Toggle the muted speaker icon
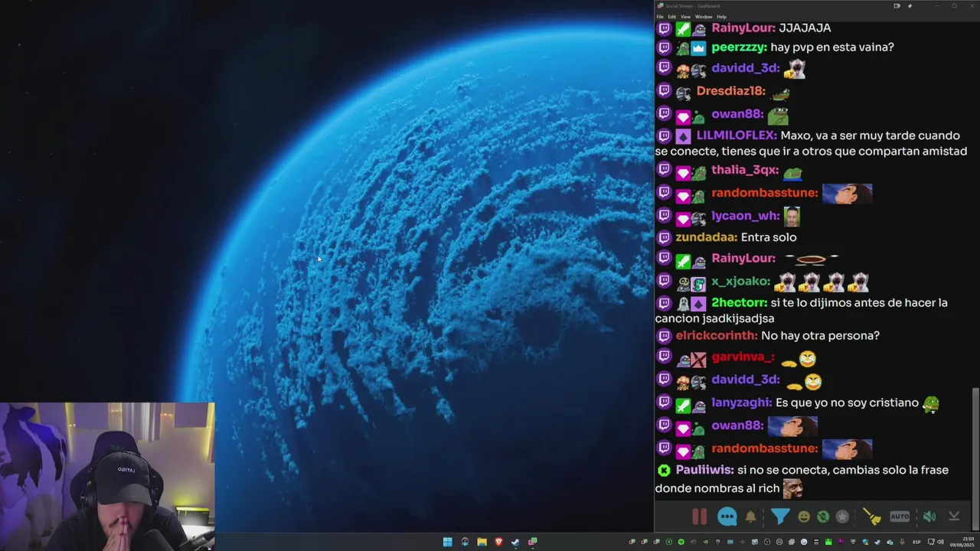The height and width of the screenshot is (551, 980). pos(929,517)
